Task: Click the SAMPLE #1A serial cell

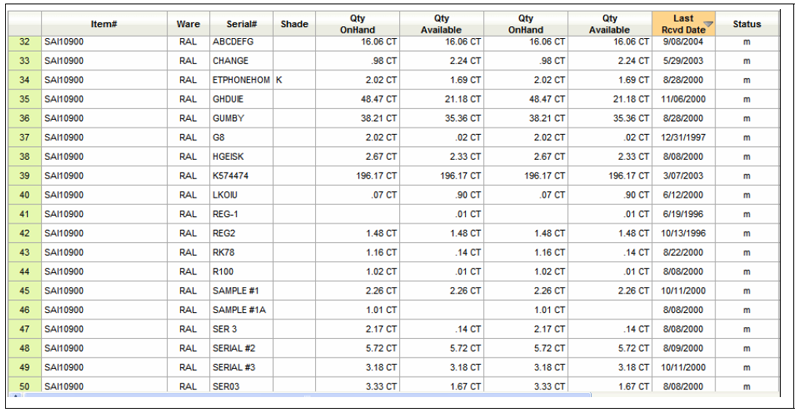Action: tap(241, 310)
